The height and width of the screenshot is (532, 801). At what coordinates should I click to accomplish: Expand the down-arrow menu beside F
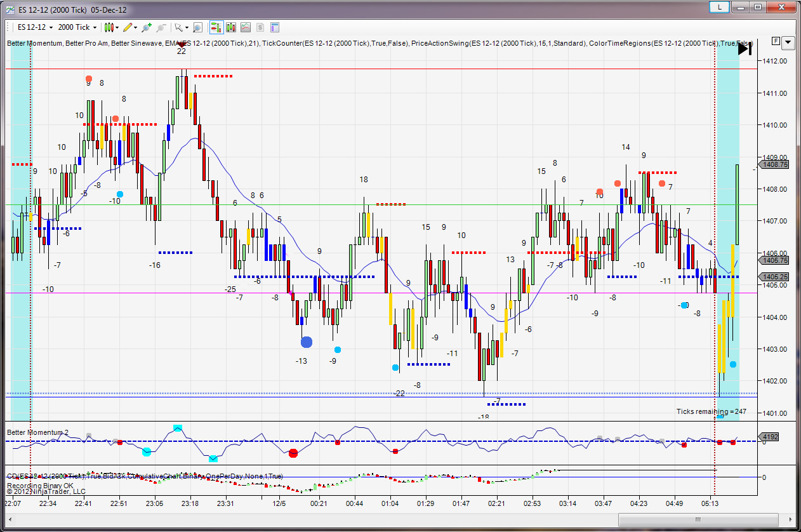pyautogui.click(x=788, y=43)
